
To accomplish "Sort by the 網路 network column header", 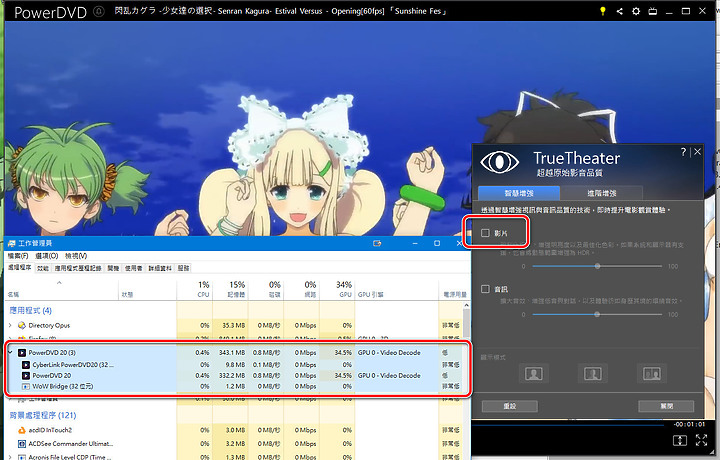I will (302, 289).
